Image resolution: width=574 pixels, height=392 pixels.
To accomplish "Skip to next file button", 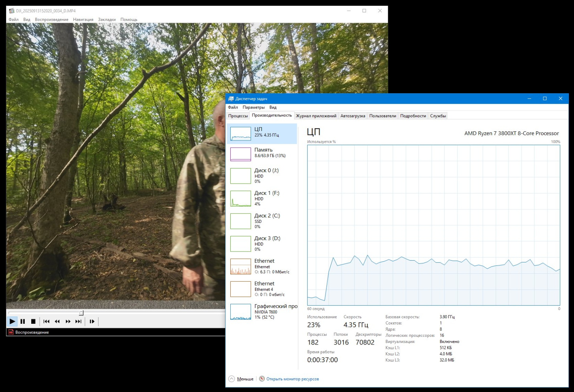I will (78, 321).
